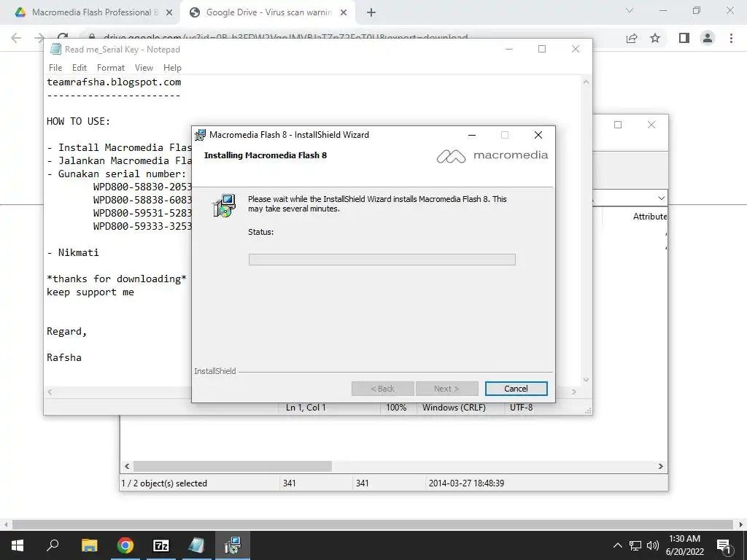747x560 pixels.
Task: Click the 'keep support me' line
Action: point(90,292)
